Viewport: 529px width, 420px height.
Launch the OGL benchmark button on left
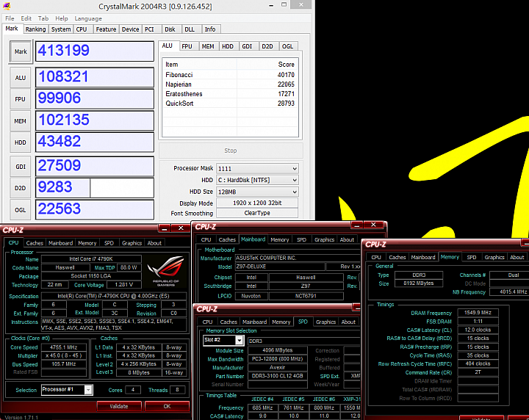[20, 210]
